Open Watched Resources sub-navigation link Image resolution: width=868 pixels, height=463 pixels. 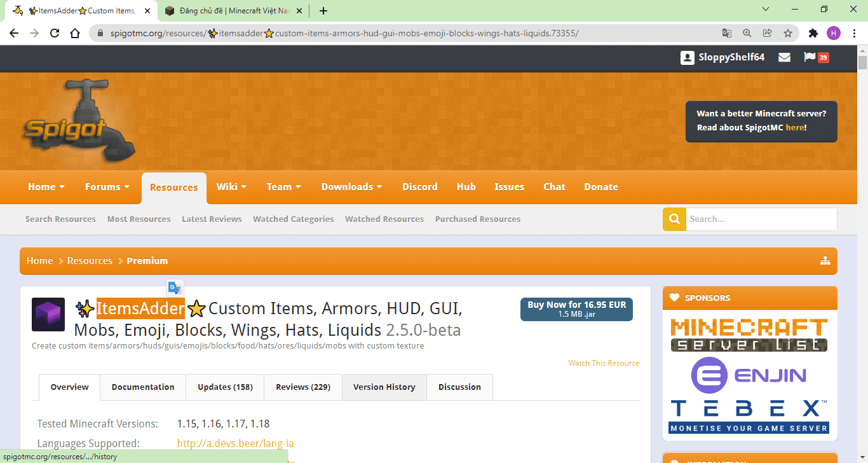384,219
